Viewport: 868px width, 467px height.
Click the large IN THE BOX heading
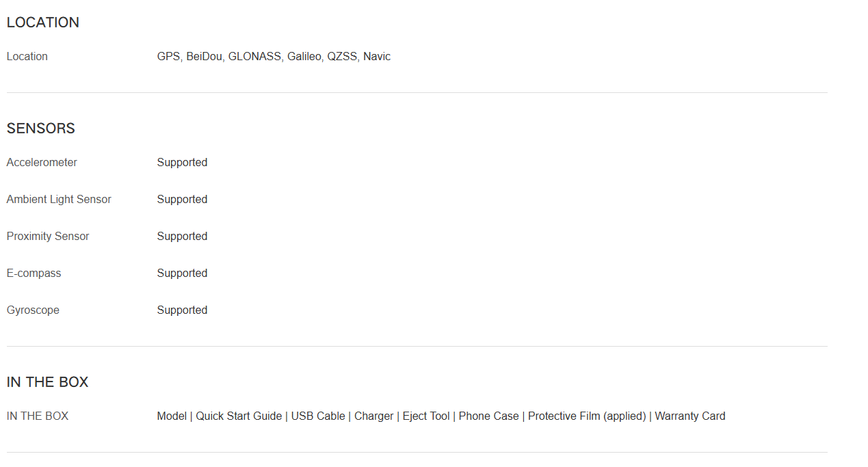[48, 382]
